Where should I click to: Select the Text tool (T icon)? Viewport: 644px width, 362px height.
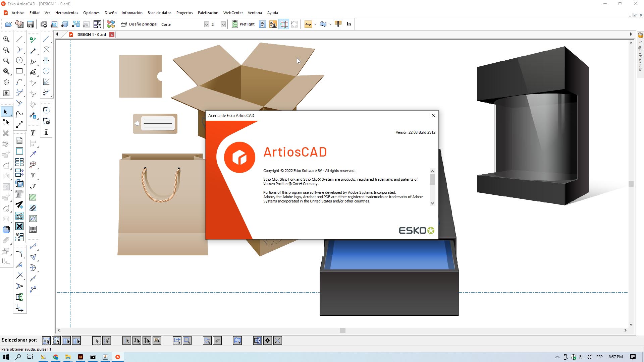click(x=33, y=133)
